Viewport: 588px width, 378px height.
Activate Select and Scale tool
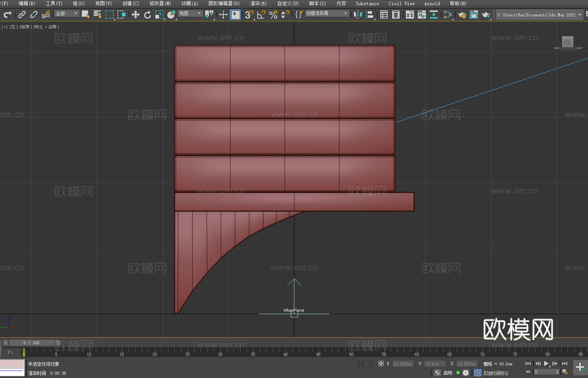click(x=159, y=14)
